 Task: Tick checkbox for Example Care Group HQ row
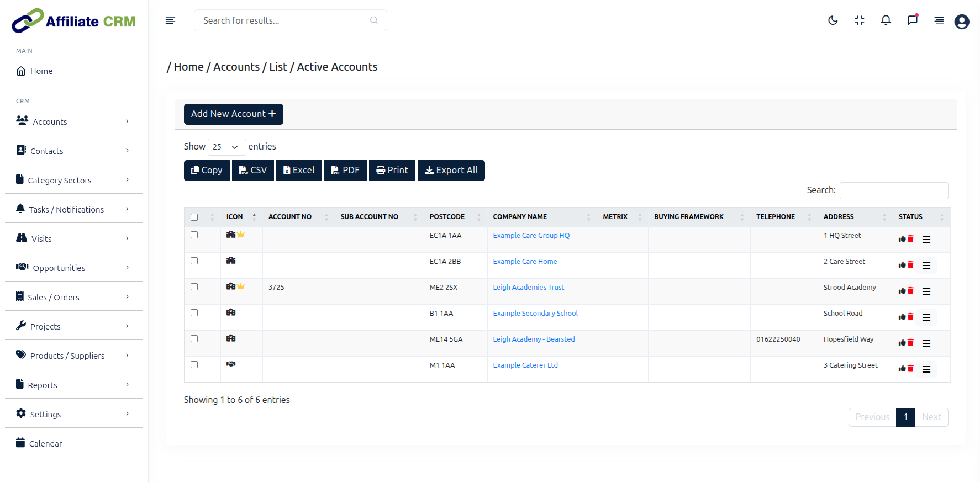tap(194, 235)
